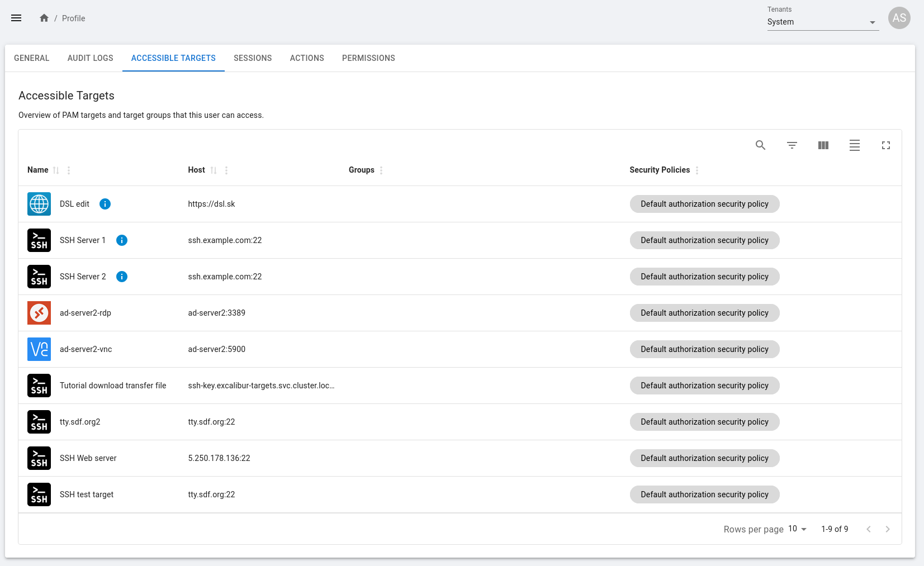Toggle full screen table view
Screen dimensions: 924x566
tap(885, 145)
